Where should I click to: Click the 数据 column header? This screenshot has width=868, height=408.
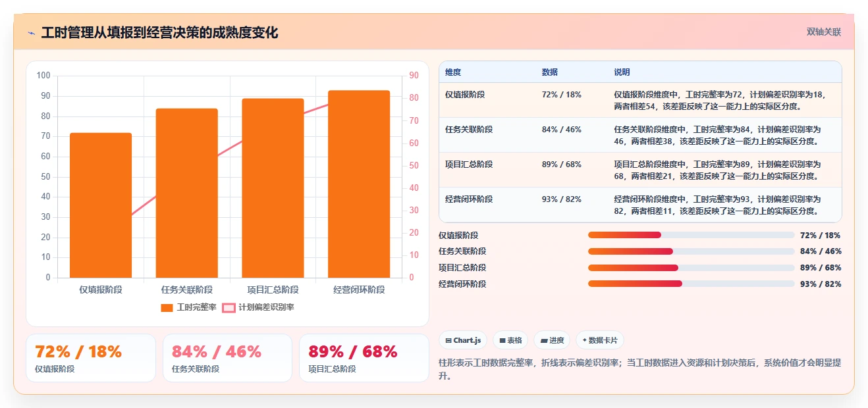(x=550, y=72)
